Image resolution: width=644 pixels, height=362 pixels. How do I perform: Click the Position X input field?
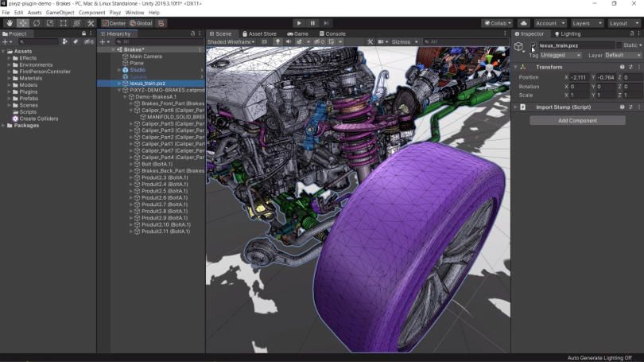point(580,77)
